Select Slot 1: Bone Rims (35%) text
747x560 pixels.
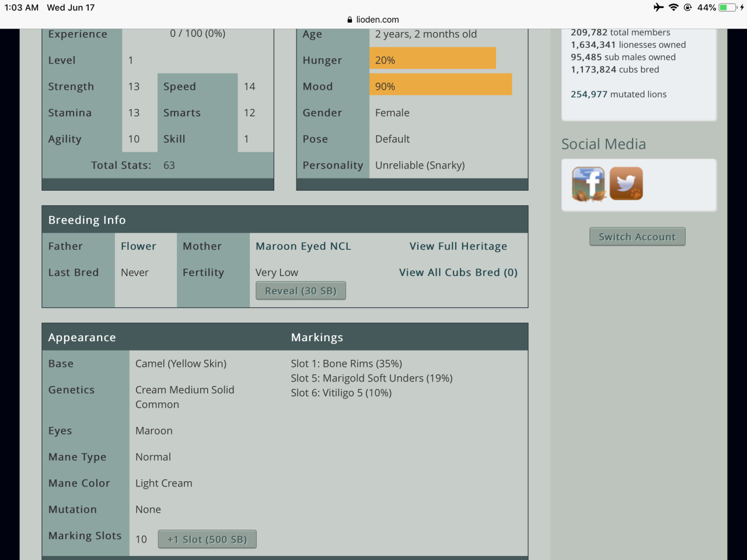[x=347, y=363]
